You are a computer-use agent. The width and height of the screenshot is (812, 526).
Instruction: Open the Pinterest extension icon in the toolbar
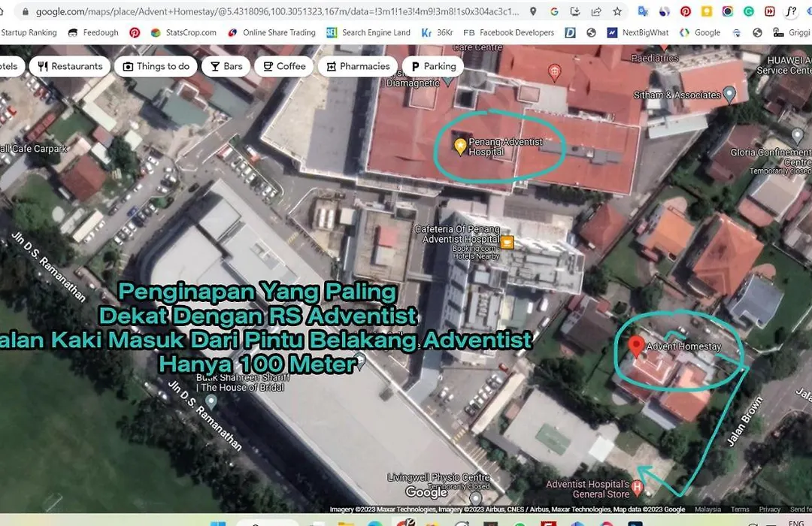[x=686, y=11]
